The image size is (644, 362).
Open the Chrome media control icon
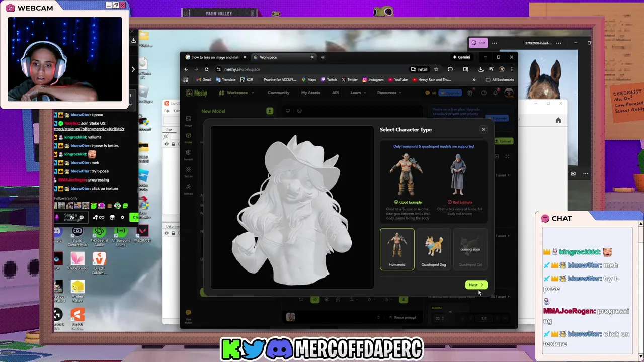point(491,69)
